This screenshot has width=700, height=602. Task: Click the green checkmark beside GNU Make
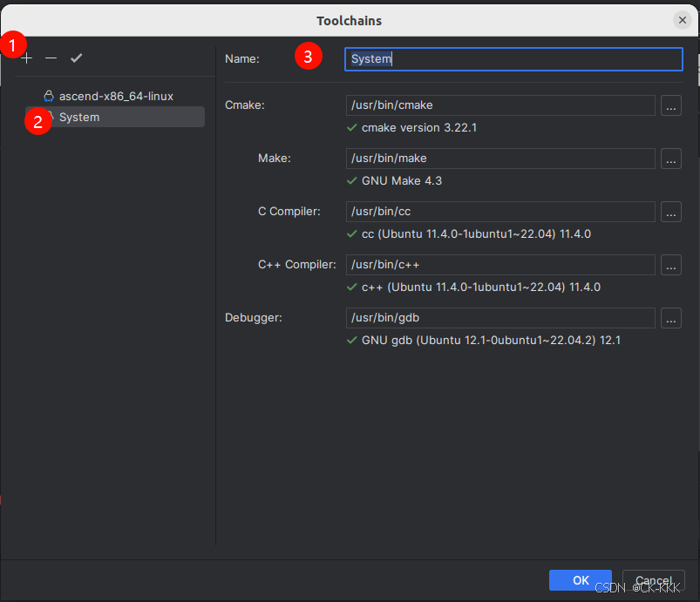click(352, 180)
